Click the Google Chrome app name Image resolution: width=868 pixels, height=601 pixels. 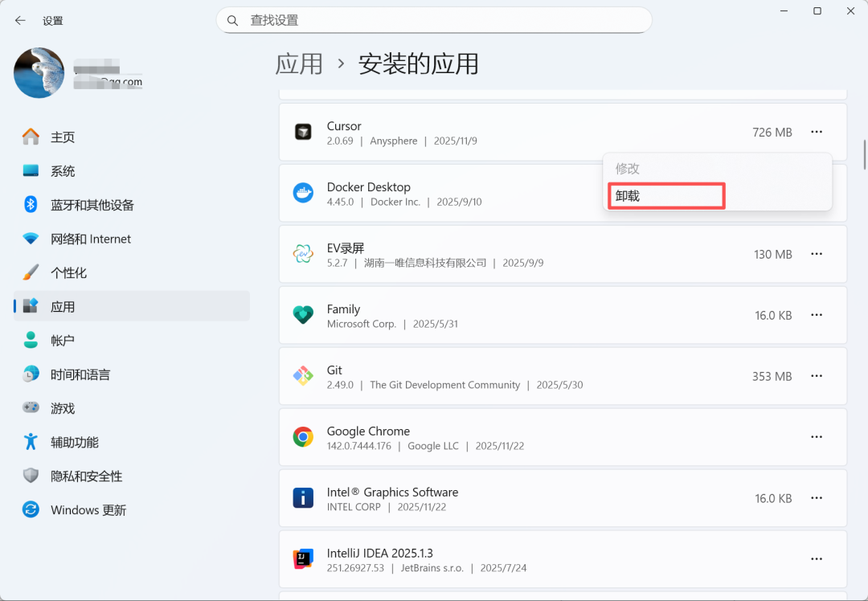[368, 431]
